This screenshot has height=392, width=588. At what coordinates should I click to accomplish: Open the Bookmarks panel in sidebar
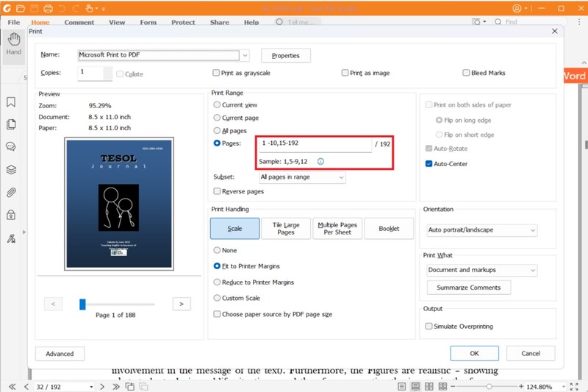tap(11, 101)
